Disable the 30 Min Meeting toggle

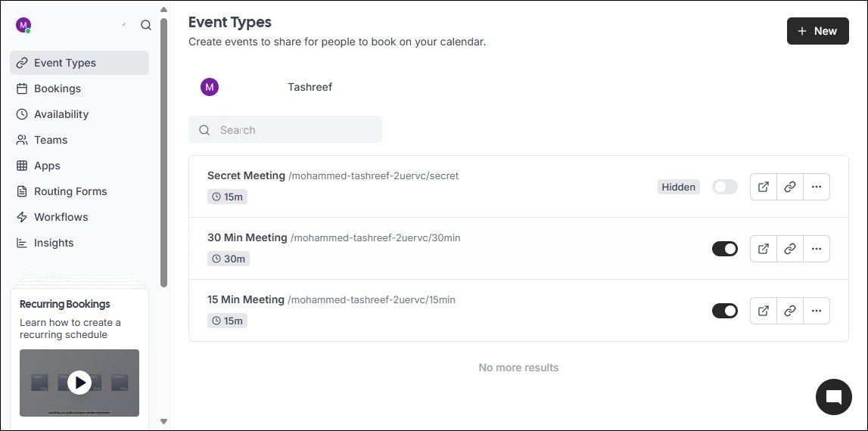pyautogui.click(x=725, y=249)
